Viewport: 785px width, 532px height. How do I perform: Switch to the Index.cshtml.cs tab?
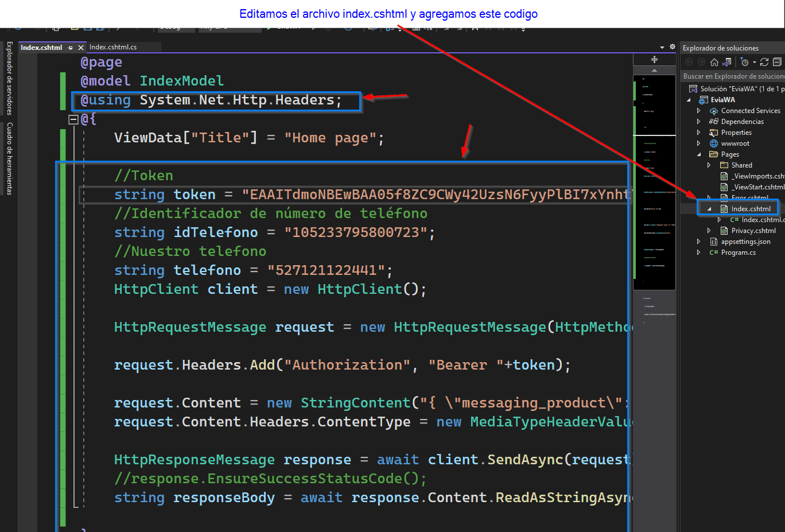pos(113,47)
